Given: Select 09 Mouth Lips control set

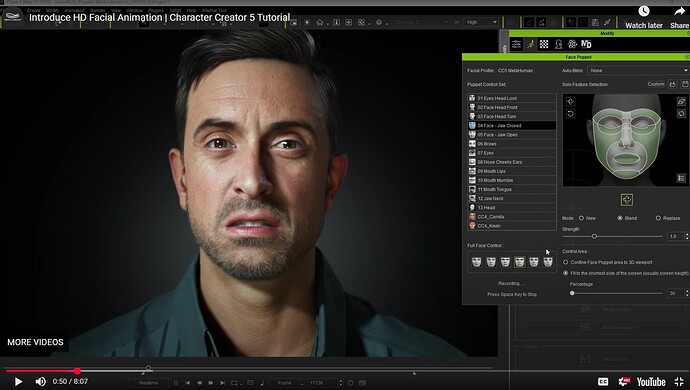Looking at the screenshot, I should pyautogui.click(x=512, y=171).
